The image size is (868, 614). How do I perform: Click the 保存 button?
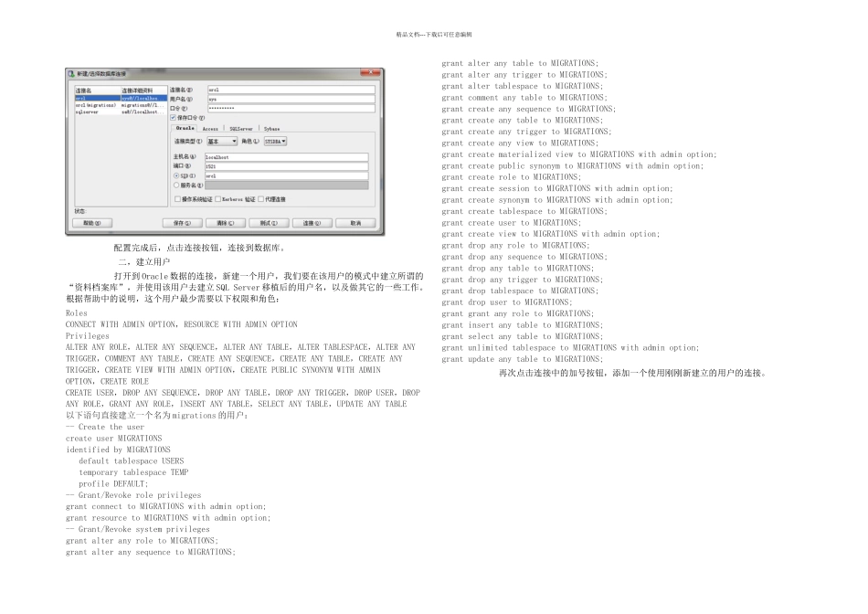pos(182,223)
